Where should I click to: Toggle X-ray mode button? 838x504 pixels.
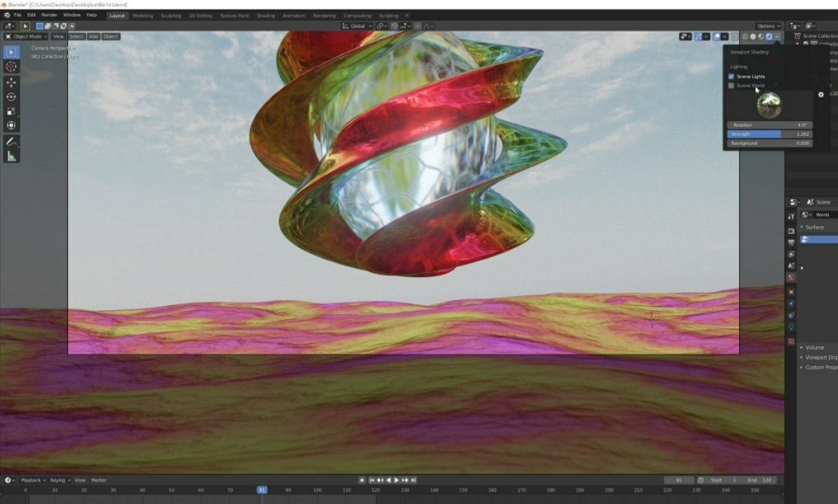click(734, 37)
